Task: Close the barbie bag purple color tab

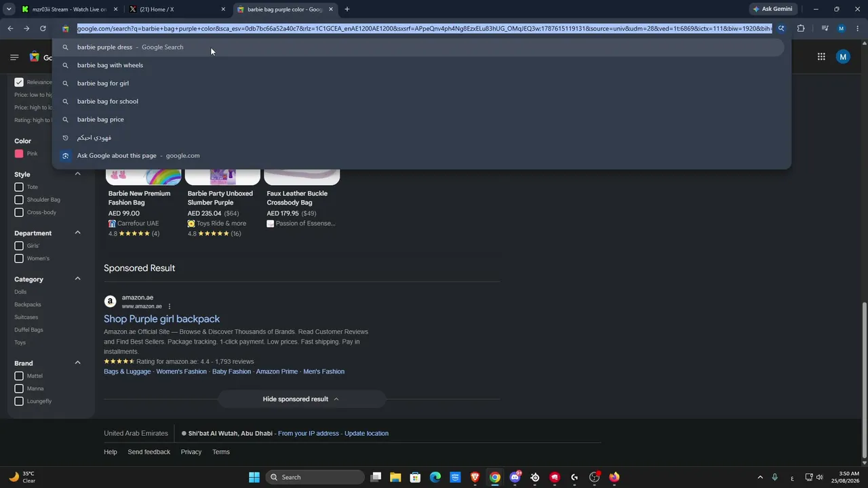Action: (x=331, y=9)
